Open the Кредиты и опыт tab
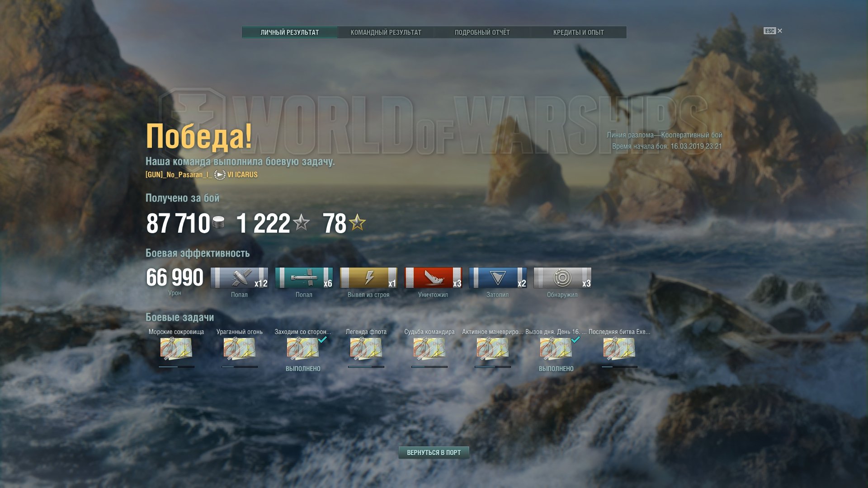 tap(578, 33)
